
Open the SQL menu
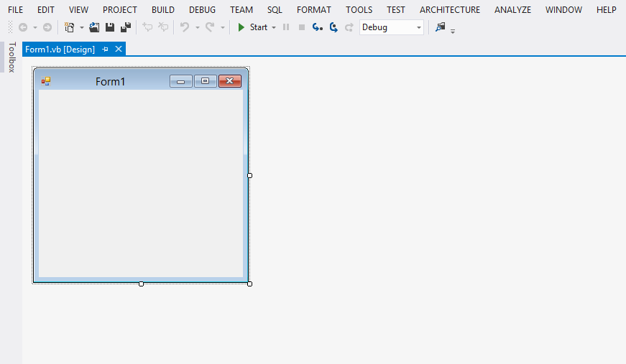click(275, 9)
